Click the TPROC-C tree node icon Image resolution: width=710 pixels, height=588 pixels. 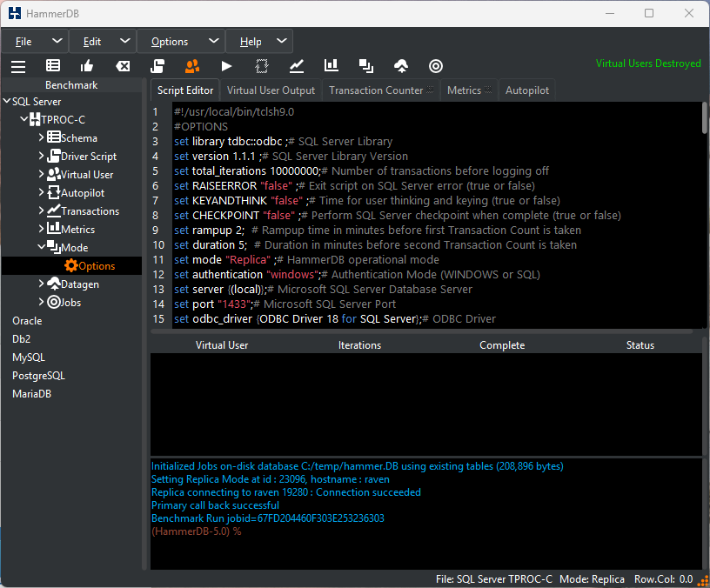coord(35,119)
